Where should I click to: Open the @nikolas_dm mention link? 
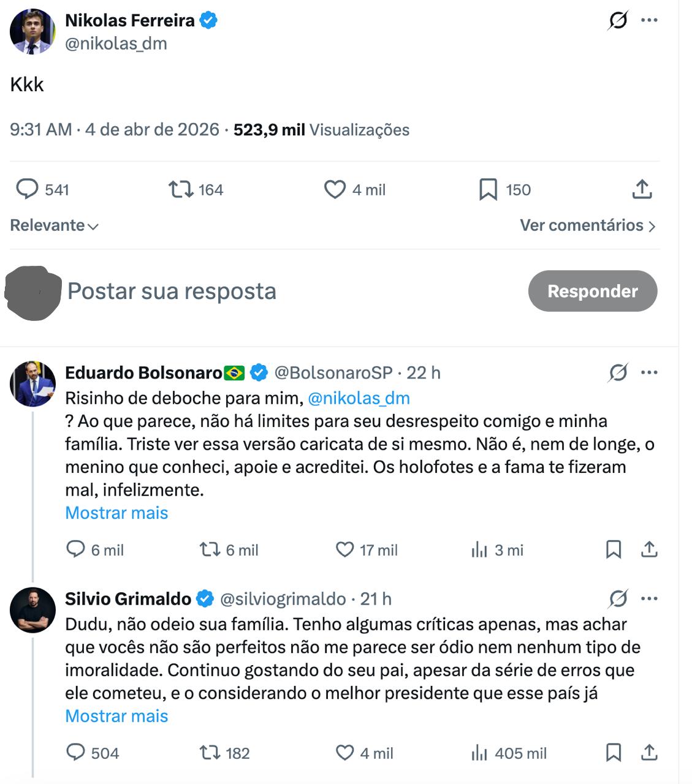pyautogui.click(x=359, y=398)
